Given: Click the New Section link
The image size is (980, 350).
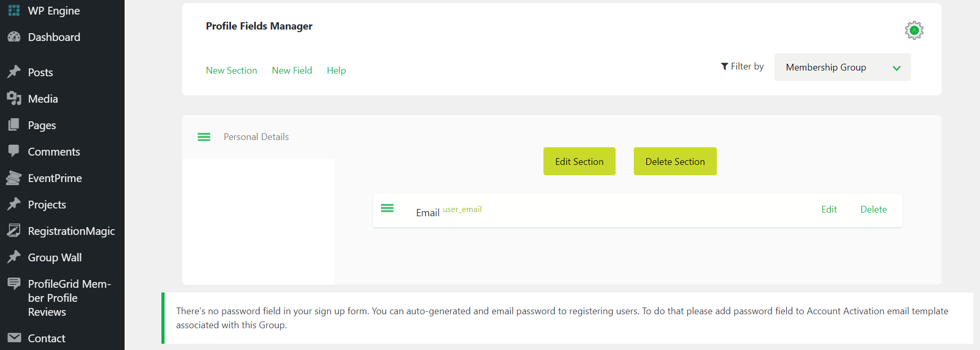Looking at the screenshot, I should 232,71.
